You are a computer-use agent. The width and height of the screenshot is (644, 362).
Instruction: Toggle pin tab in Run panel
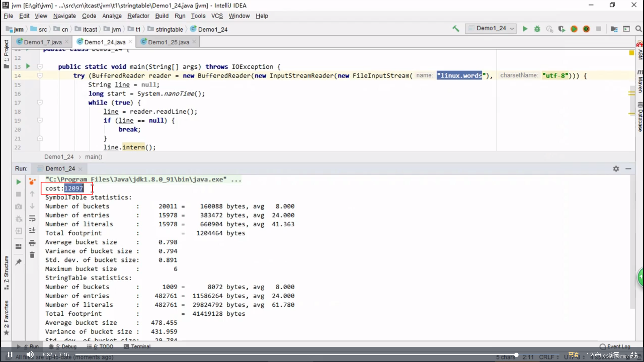tap(18, 262)
